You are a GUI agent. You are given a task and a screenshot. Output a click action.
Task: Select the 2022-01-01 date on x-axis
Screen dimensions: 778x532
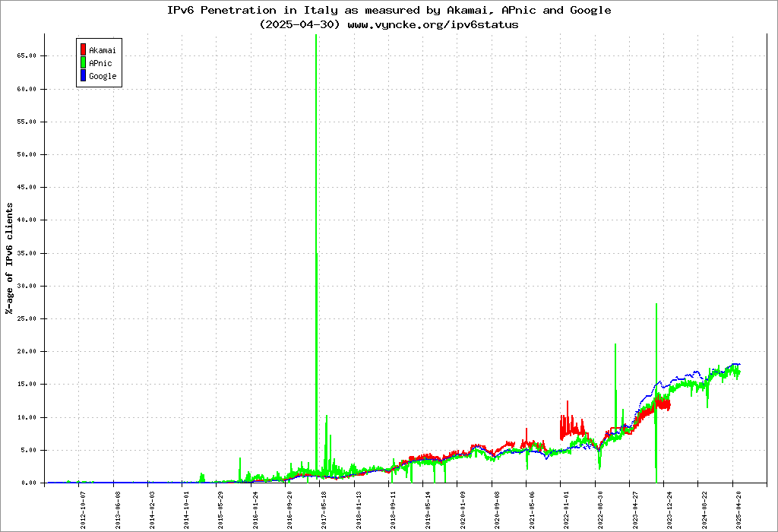(565, 508)
